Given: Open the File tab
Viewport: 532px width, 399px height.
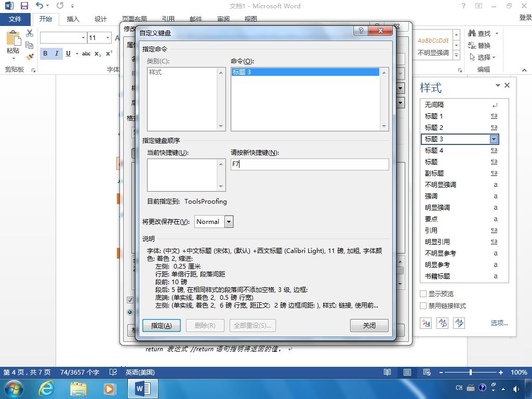Looking at the screenshot, I should pos(15,19).
